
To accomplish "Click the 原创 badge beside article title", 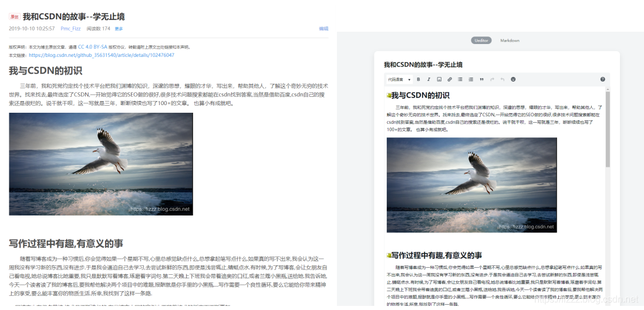I will [14, 17].
